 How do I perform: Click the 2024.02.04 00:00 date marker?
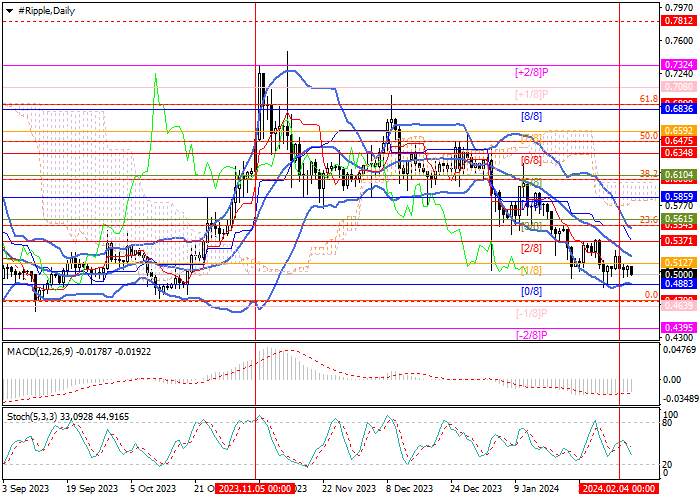coord(619,488)
